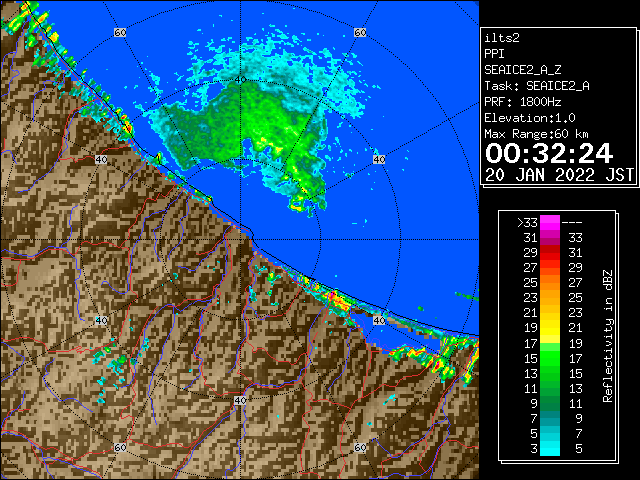Screen dimensions: 640x480
Task: Pick the cyan legend band beside 3
Action: point(550,449)
